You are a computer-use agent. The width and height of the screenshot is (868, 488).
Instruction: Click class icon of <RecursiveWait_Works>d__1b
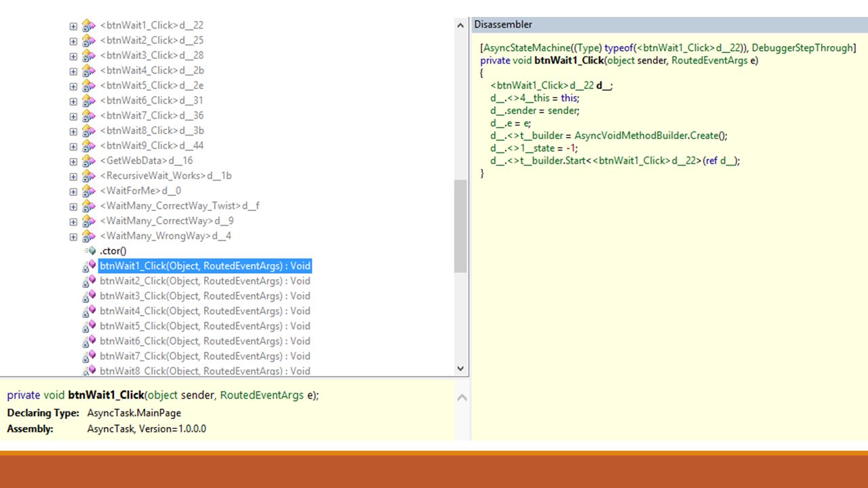click(89, 176)
